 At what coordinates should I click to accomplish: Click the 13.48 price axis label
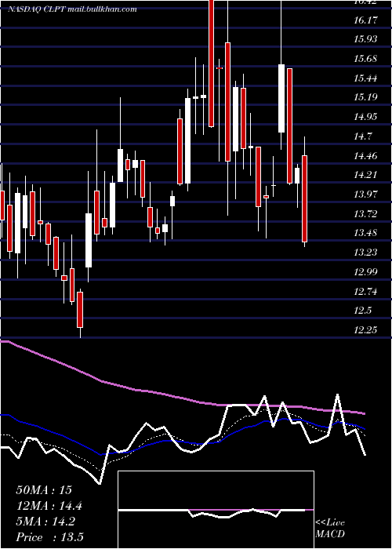(x=366, y=233)
